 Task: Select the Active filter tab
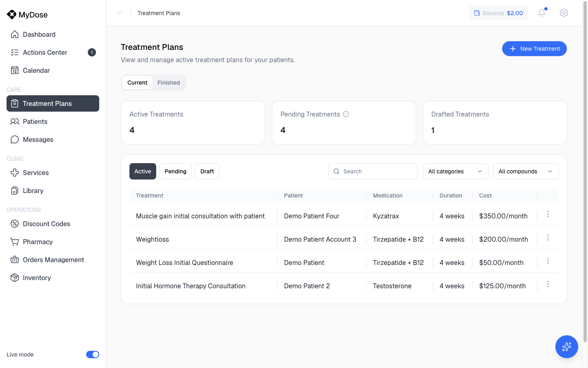143,171
